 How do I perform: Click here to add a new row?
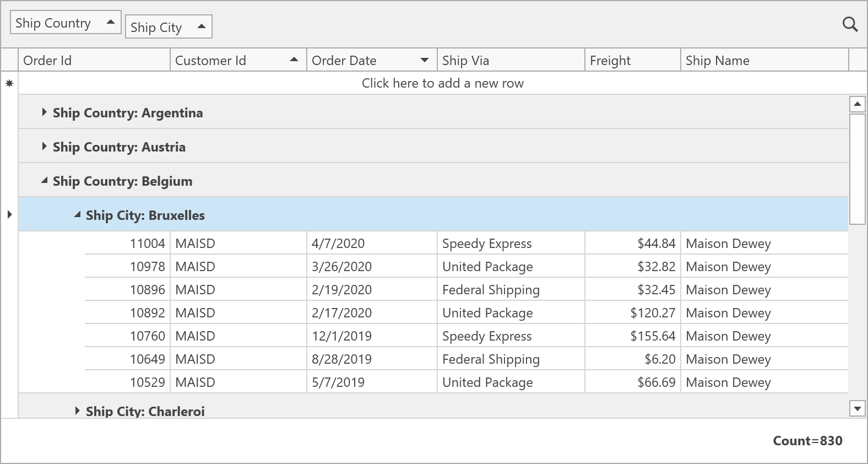pos(442,83)
